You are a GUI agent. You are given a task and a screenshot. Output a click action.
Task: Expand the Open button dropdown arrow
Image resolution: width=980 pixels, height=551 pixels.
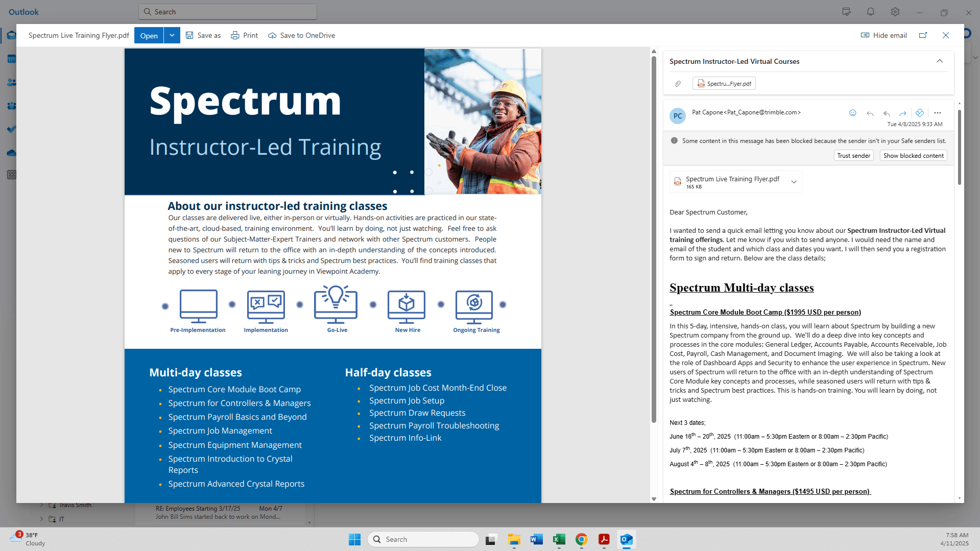tap(172, 35)
